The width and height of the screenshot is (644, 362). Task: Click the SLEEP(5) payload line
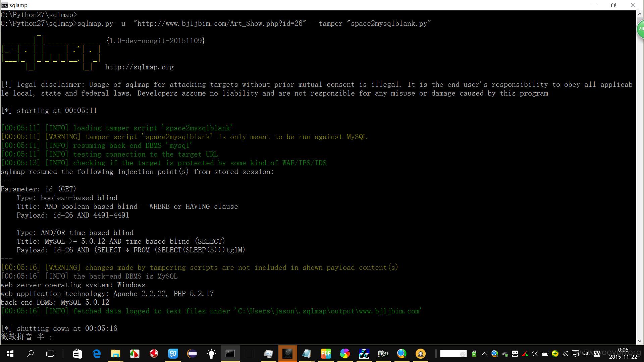131,250
